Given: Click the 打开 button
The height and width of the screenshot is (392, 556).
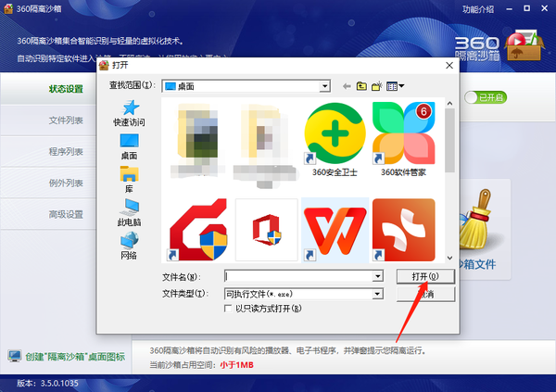Looking at the screenshot, I should 425,276.
